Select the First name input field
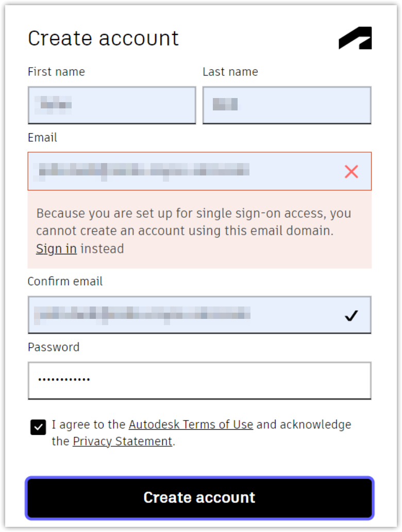 tap(112, 105)
